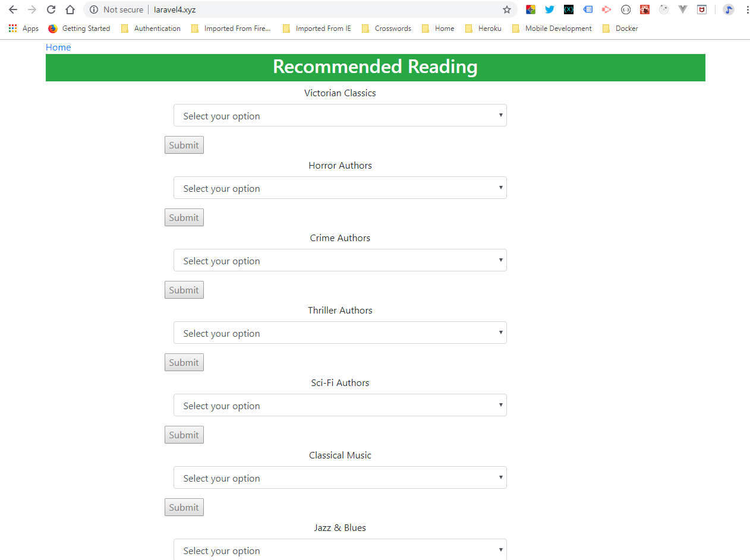Reload the page with the refresh icon
The image size is (750, 560).
coord(51,10)
